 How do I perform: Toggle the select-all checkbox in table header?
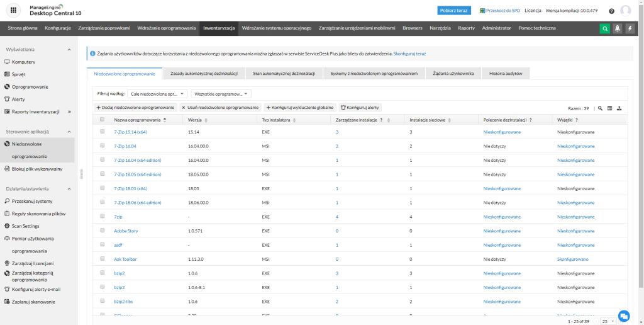(103, 120)
